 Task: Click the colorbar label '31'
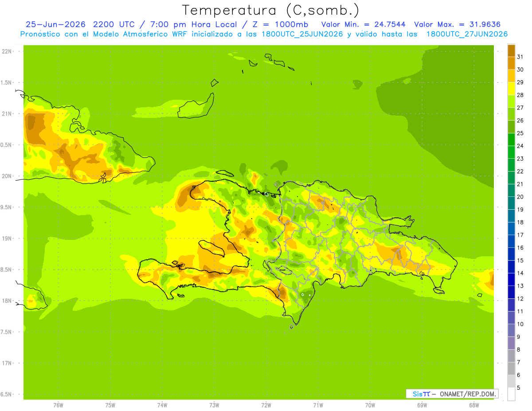[520, 57]
